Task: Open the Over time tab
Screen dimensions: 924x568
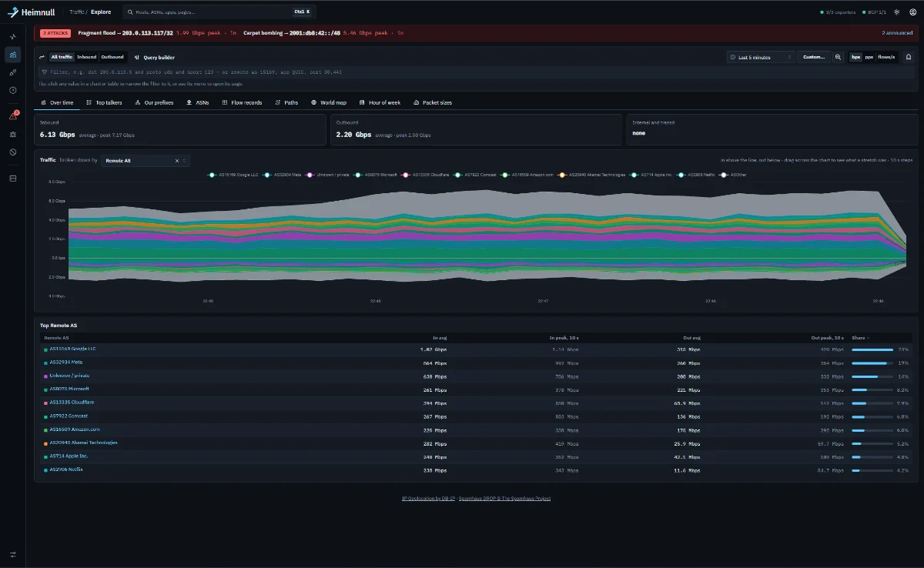Action: (x=58, y=102)
